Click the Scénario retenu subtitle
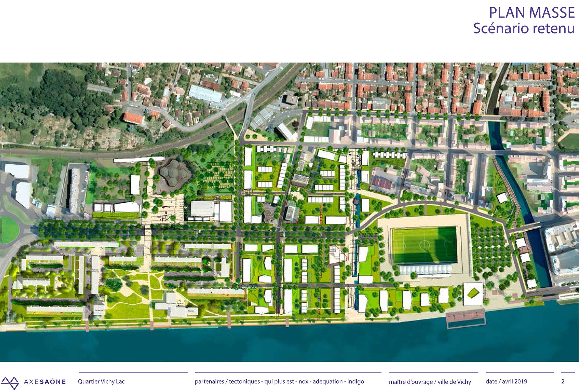The image size is (588, 390). click(x=524, y=29)
